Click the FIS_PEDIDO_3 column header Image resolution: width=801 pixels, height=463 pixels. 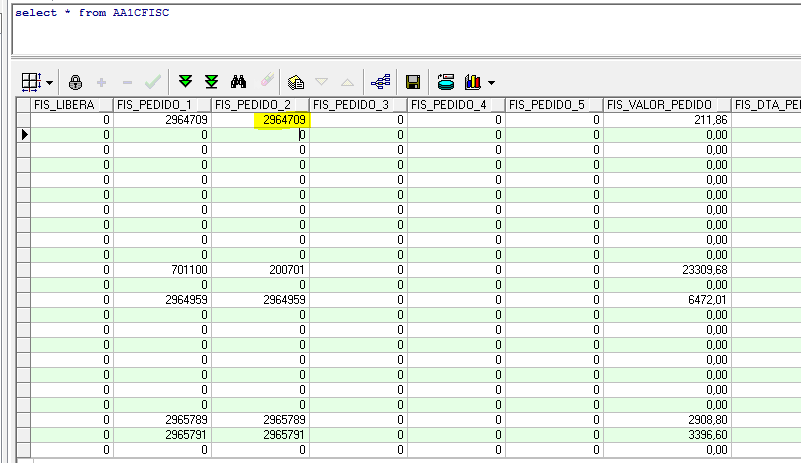(359, 105)
